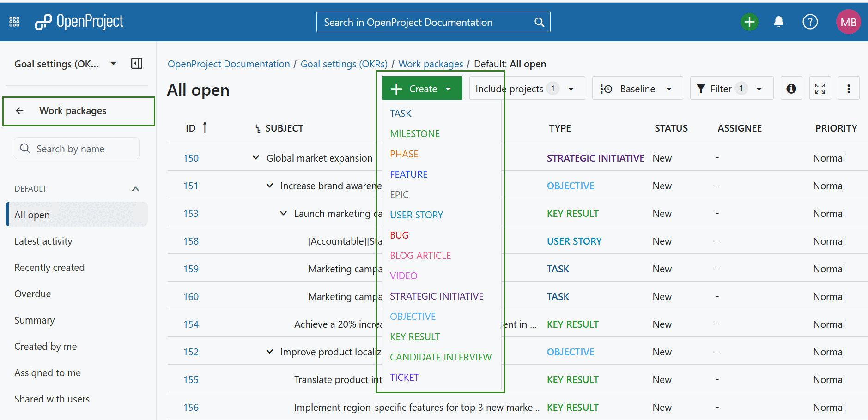868x420 pixels.
Task: Open the notifications bell
Action: (x=779, y=21)
